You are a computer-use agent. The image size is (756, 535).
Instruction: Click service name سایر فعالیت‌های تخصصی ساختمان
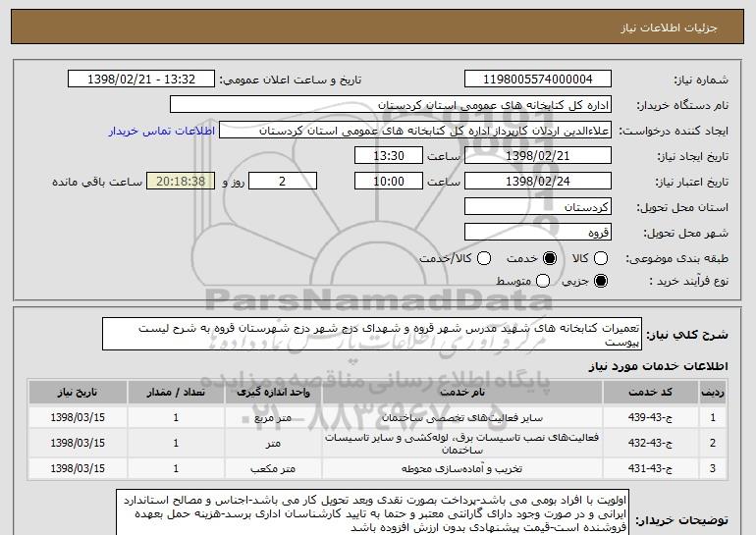461,418
